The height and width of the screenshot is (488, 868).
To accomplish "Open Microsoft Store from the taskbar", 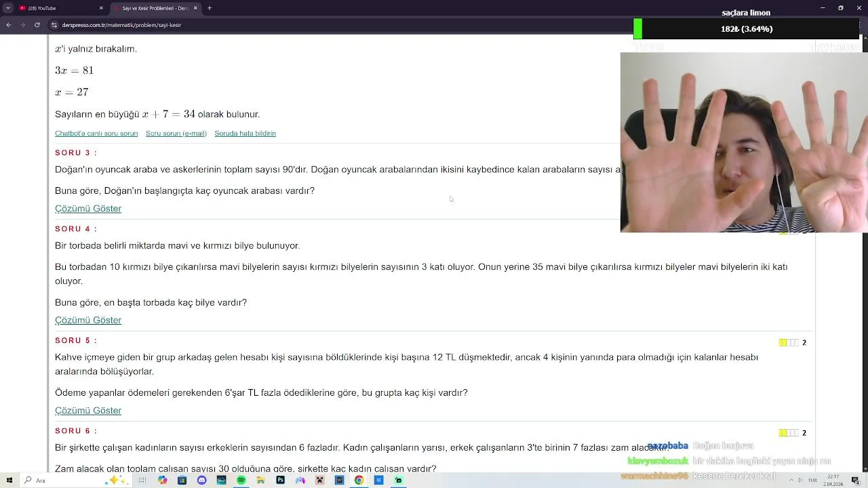I will (182, 481).
